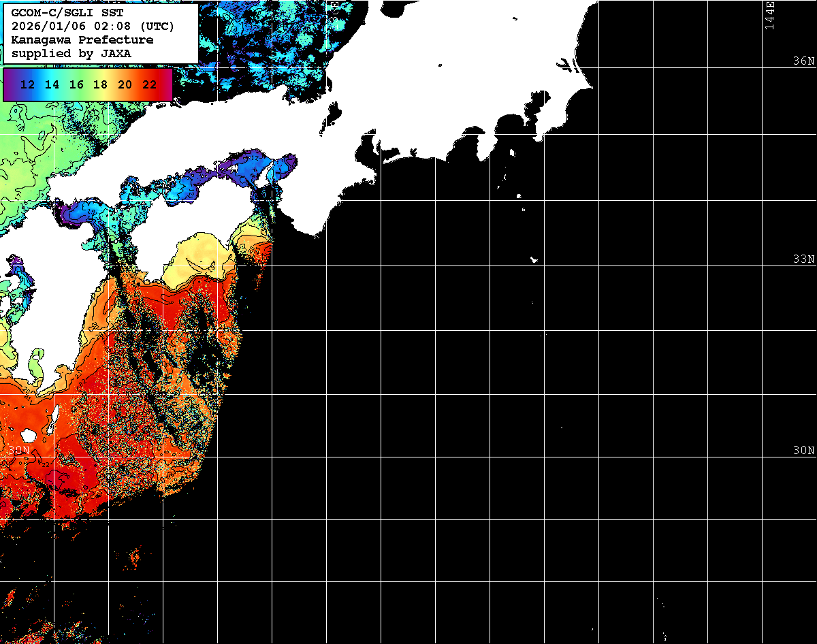This screenshot has height=644, width=817.
Task: Click the Kanagawa Prefecture label
Action: coord(82,40)
